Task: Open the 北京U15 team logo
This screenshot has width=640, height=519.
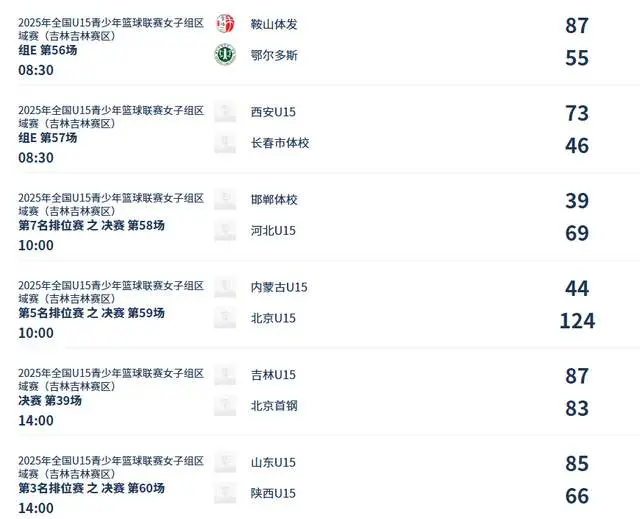Action: pyautogui.click(x=225, y=318)
